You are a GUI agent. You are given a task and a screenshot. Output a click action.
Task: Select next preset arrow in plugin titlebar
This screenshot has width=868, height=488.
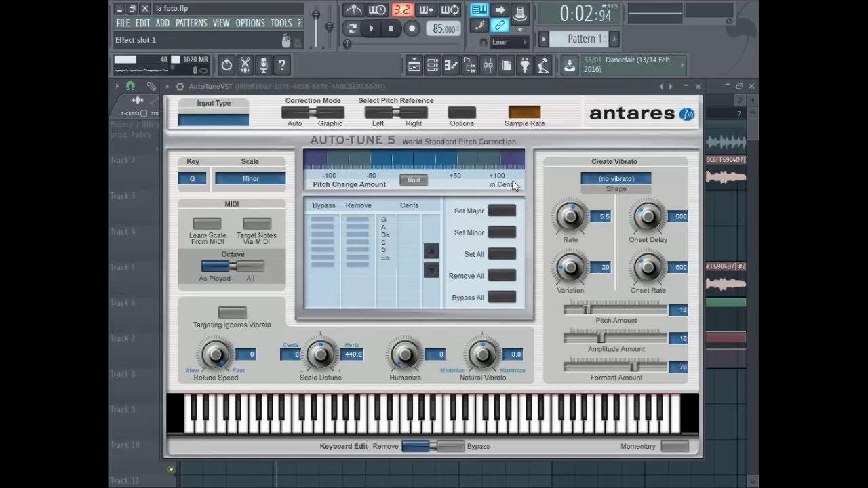pyautogui.click(x=671, y=87)
